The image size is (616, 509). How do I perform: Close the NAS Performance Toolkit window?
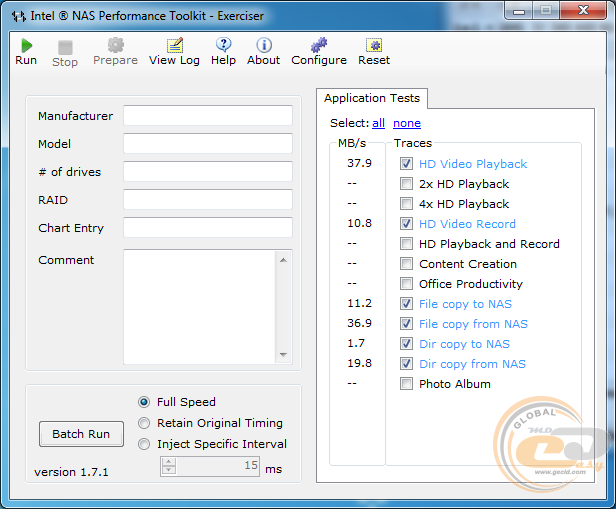583,11
